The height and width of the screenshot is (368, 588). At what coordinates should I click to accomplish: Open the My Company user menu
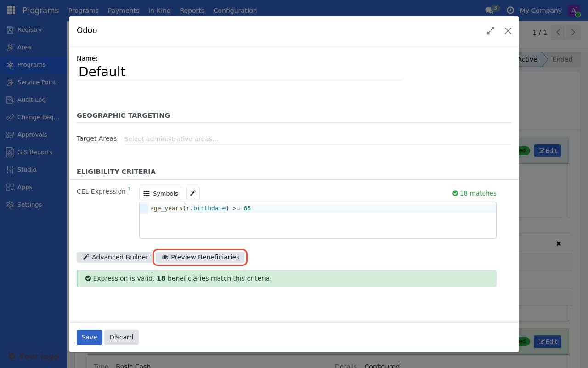540,10
